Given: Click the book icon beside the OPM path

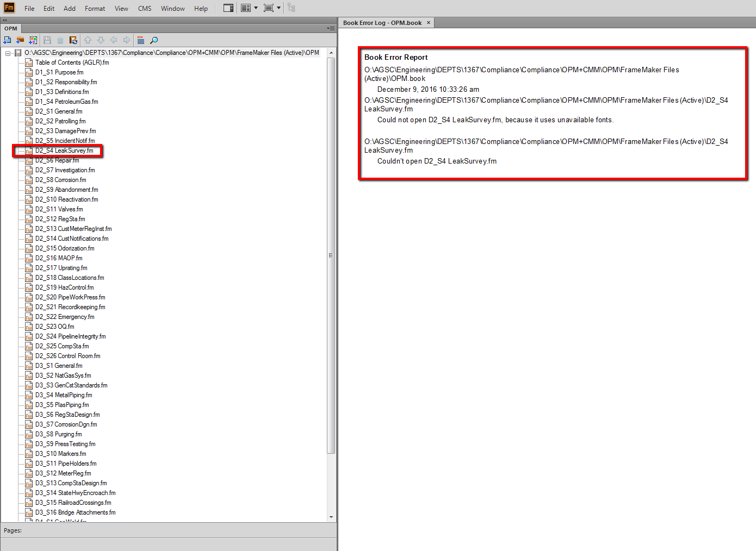Looking at the screenshot, I should pyautogui.click(x=18, y=53).
